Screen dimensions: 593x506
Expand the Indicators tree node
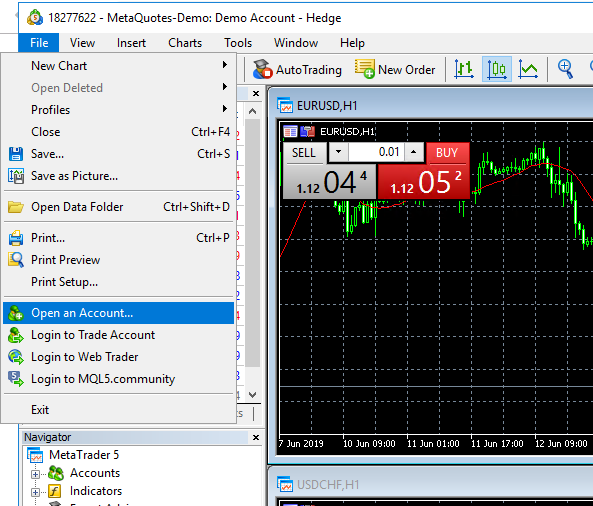[35, 492]
